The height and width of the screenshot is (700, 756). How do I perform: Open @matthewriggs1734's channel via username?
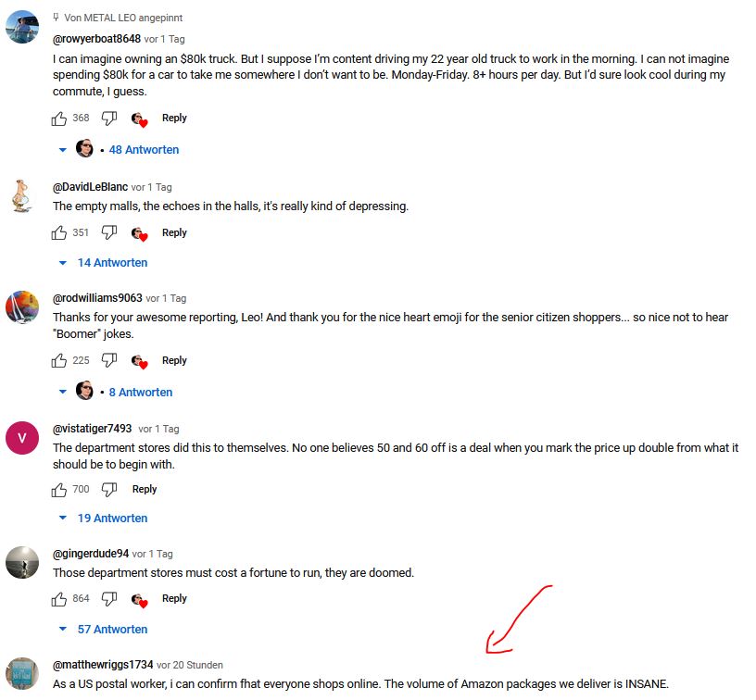[103, 665]
